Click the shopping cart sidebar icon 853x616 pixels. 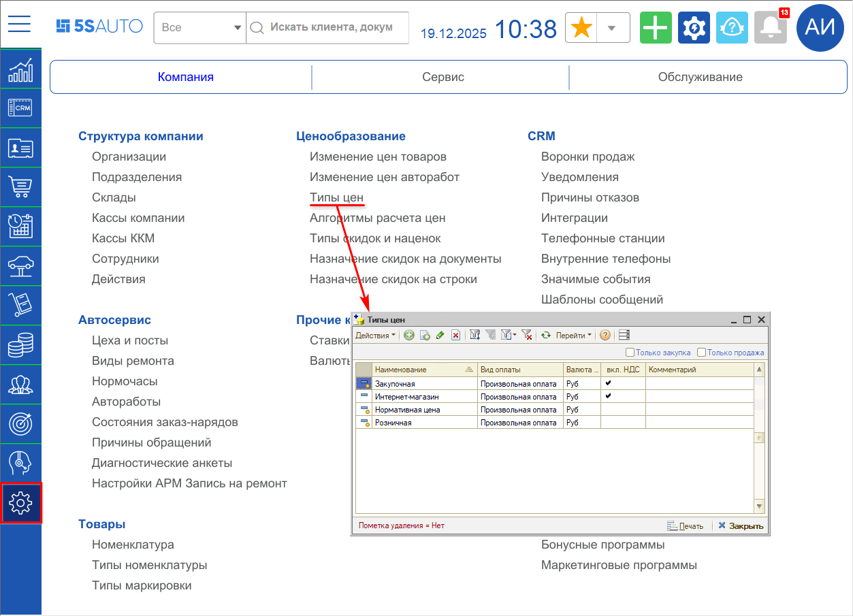point(20,187)
